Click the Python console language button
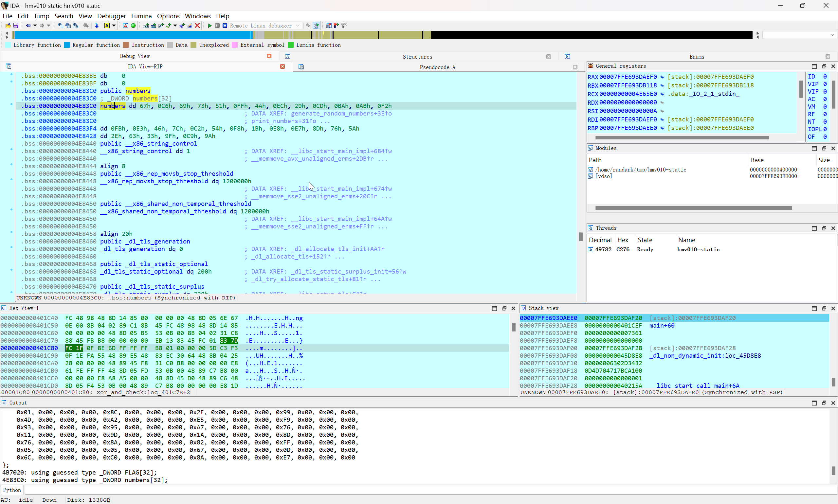 12,490
